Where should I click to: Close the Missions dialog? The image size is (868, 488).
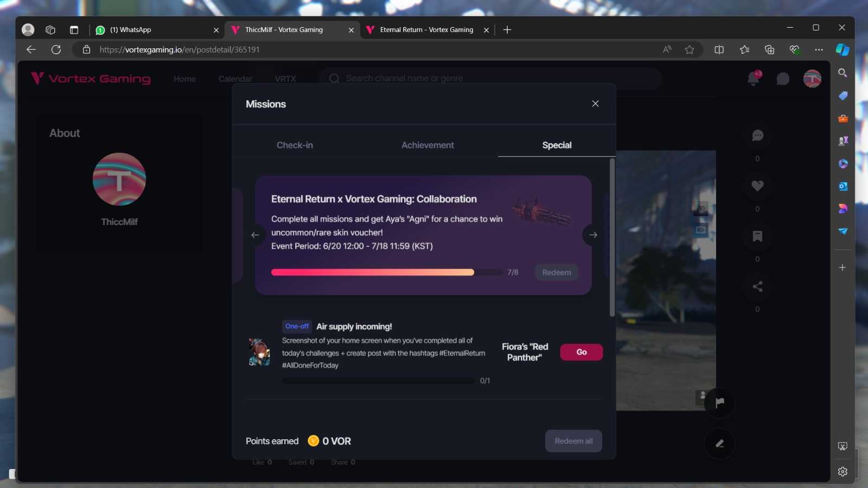(x=595, y=104)
